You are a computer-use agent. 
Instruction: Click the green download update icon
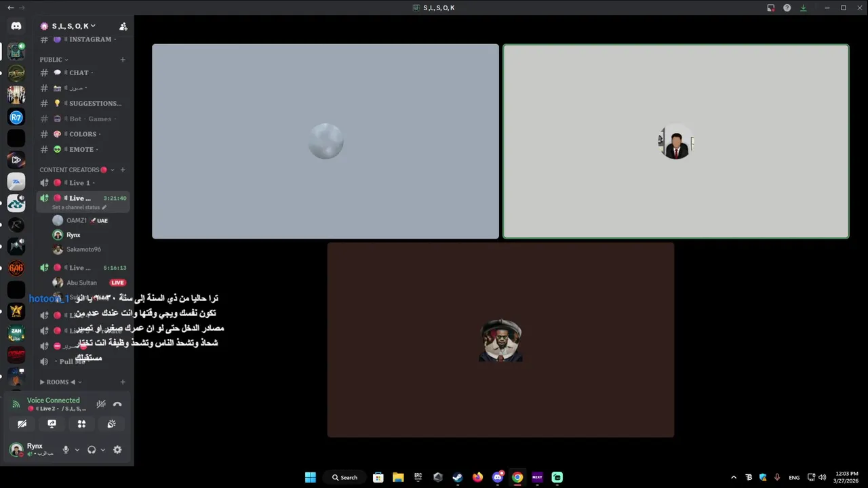(x=804, y=7)
